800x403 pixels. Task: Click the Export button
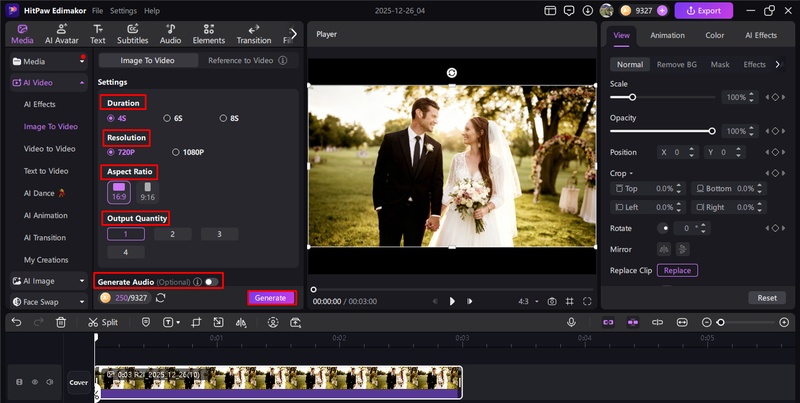[704, 11]
